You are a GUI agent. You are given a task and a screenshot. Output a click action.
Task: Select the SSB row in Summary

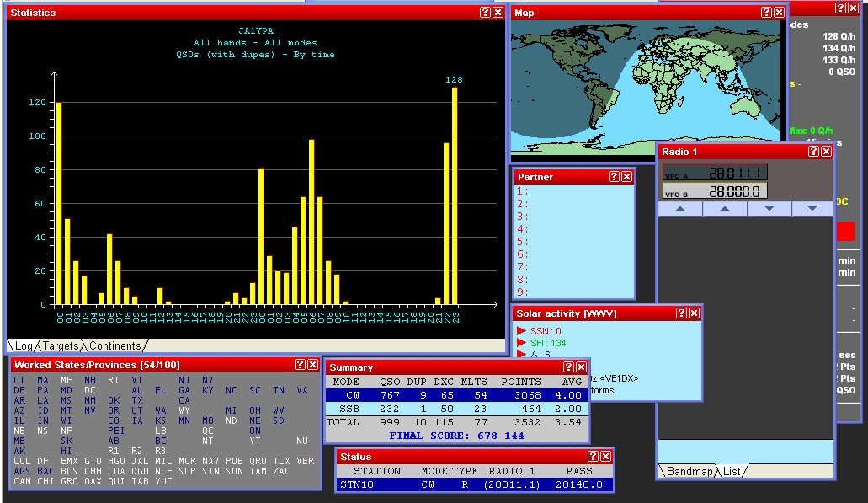coord(456,409)
